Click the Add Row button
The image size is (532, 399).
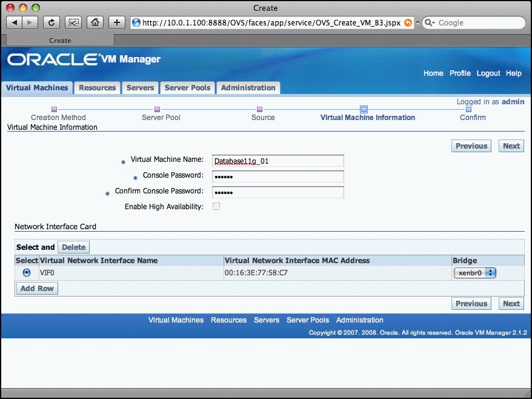[37, 289]
